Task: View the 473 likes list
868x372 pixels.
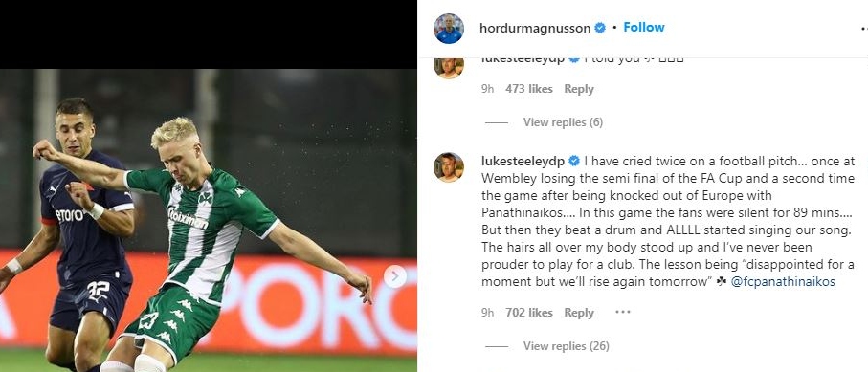Action: pos(528,89)
